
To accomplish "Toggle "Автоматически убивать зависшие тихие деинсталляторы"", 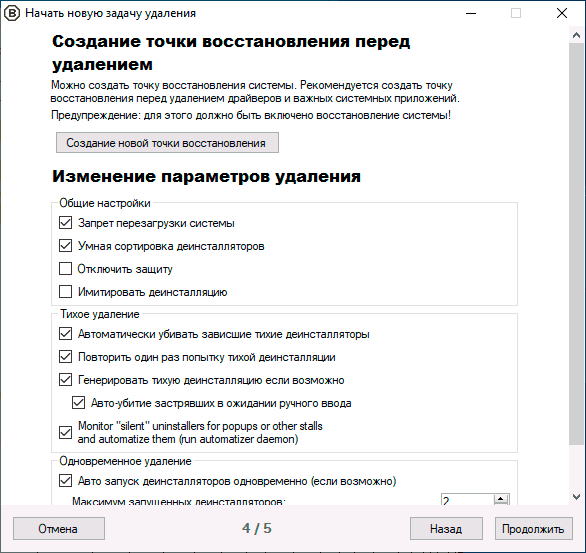I will (65, 334).
